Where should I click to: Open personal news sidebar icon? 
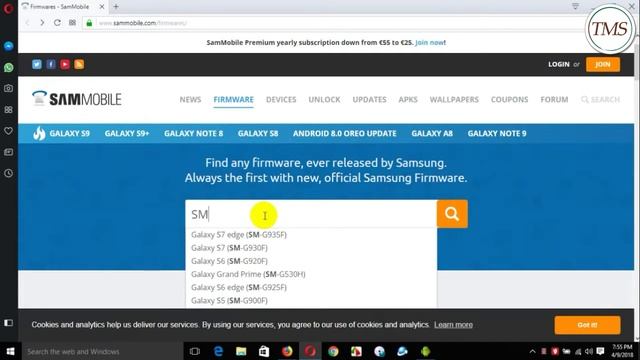(9, 152)
